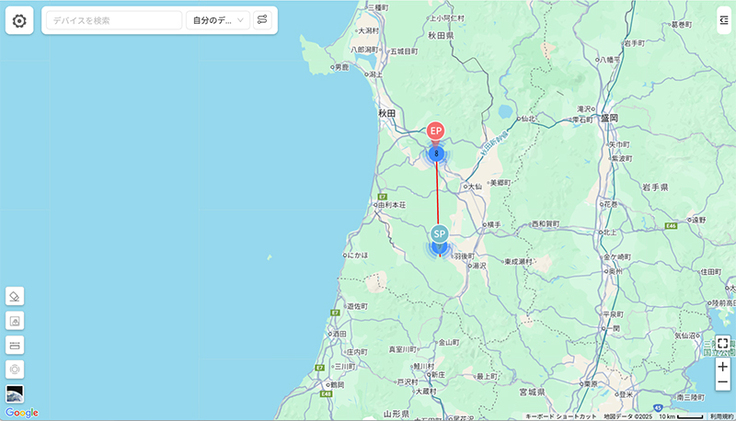
Task: Zoom out with the minus button
Action: click(723, 383)
